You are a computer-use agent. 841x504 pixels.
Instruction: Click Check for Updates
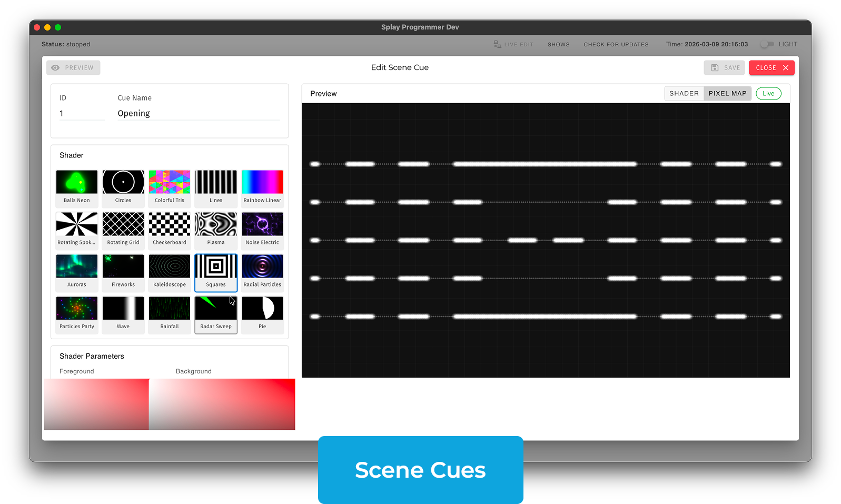pos(616,45)
